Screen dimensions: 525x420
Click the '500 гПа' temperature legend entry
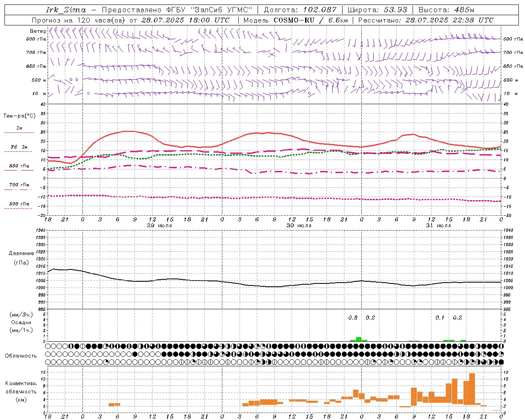tap(19, 204)
